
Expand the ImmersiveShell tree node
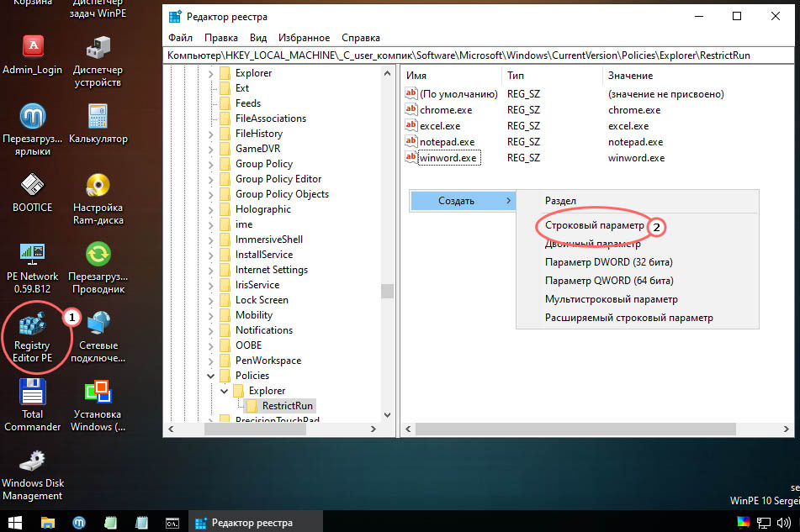[x=210, y=240]
